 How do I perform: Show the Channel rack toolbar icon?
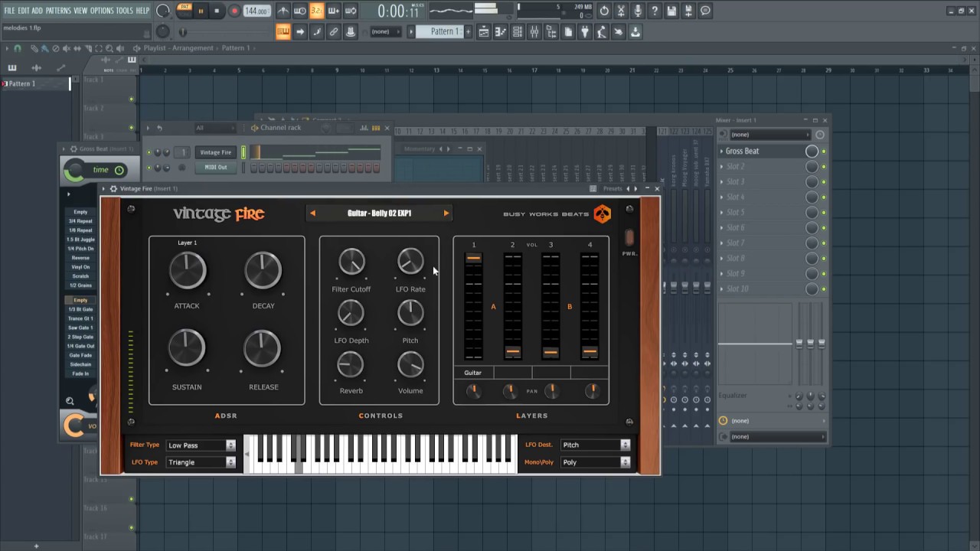[x=518, y=31]
